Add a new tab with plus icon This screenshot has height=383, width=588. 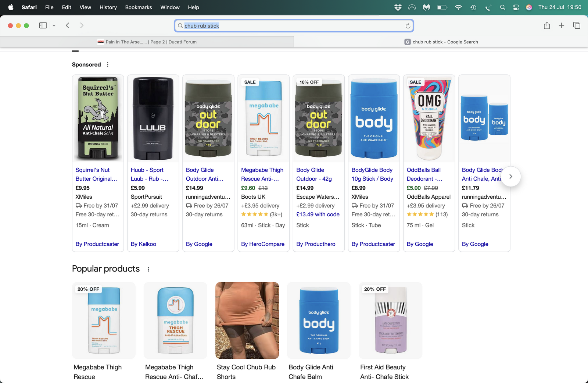click(x=562, y=25)
